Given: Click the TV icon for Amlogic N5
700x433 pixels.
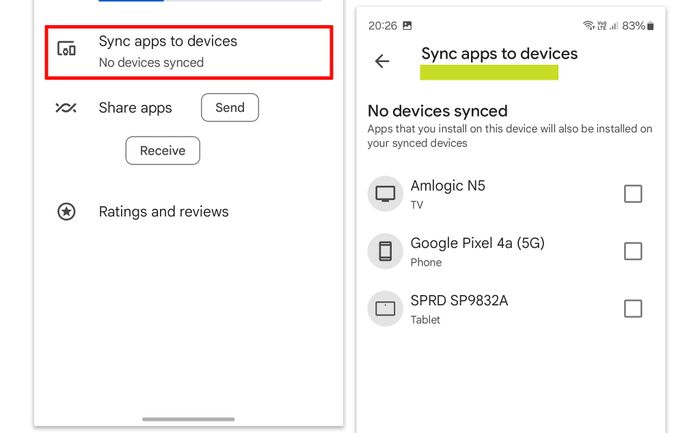Looking at the screenshot, I should tap(385, 194).
